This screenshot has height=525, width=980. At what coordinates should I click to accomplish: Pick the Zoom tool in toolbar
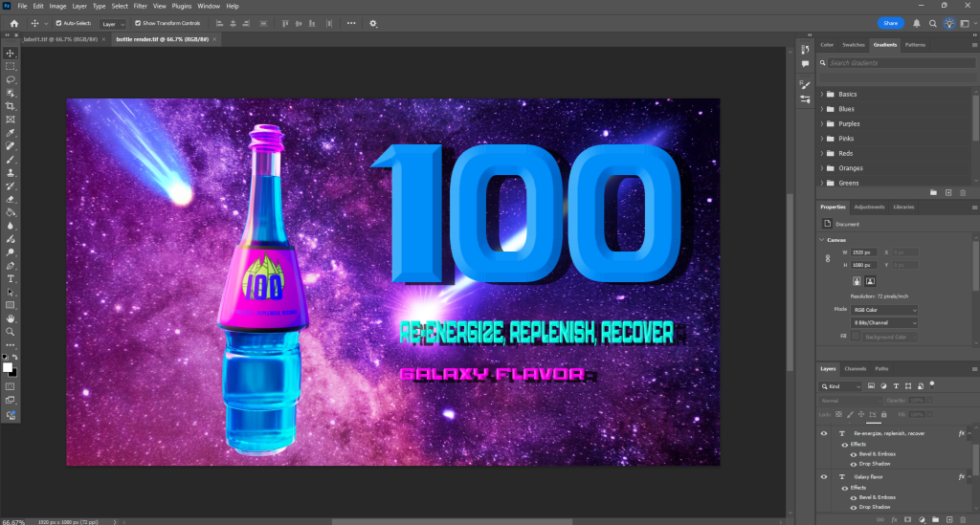(x=11, y=331)
